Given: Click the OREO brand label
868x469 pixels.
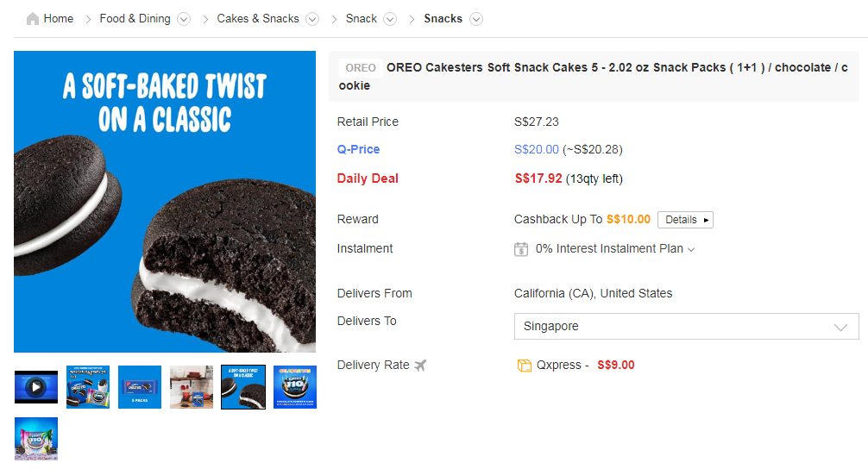Looking at the screenshot, I should click(x=361, y=68).
